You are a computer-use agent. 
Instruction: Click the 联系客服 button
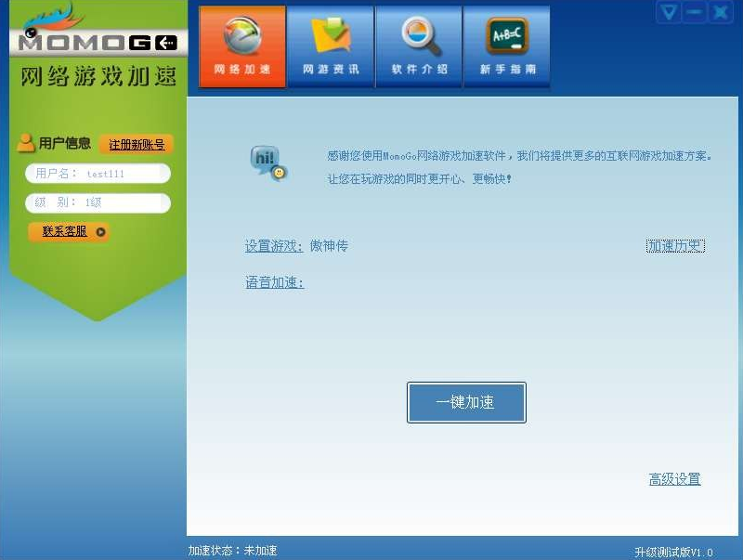click(69, 231)
